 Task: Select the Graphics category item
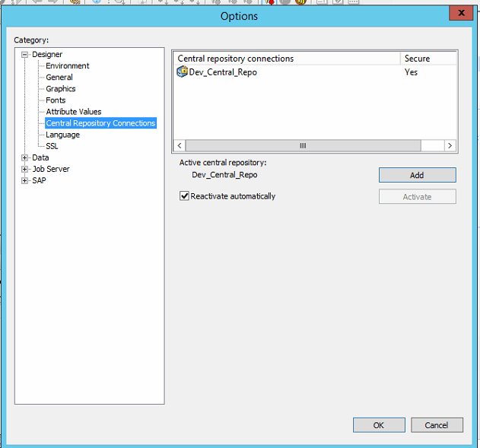pos(61,89)
